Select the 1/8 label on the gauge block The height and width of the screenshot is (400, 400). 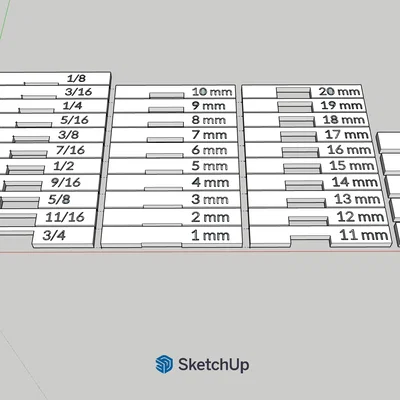tap(76, 79)
